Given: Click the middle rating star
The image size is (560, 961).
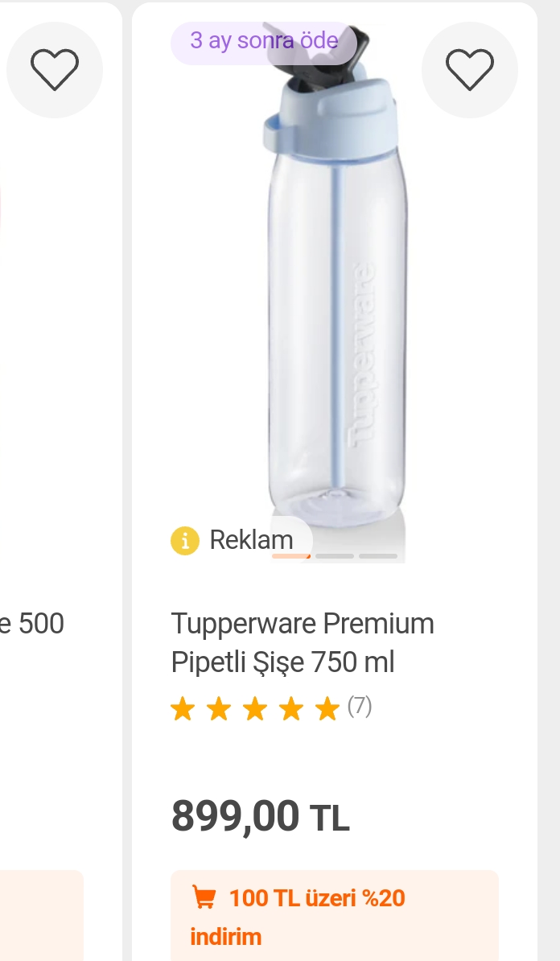Looking at the screenshot, I should coord(255,709).
